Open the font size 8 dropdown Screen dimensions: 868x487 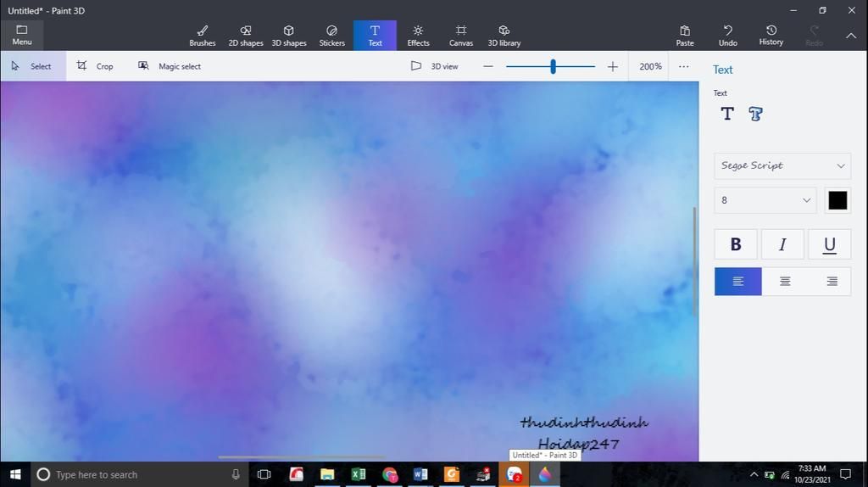click(765, 200)
